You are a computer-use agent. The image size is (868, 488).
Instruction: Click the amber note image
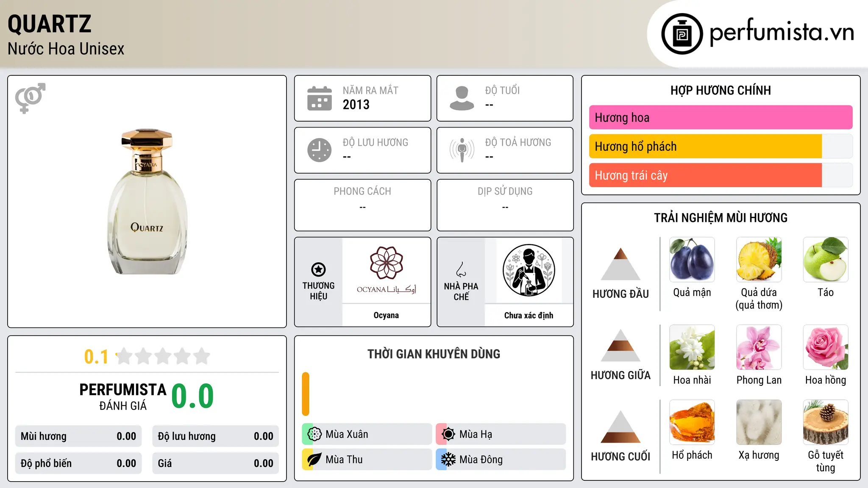click(x=692, y=422)
